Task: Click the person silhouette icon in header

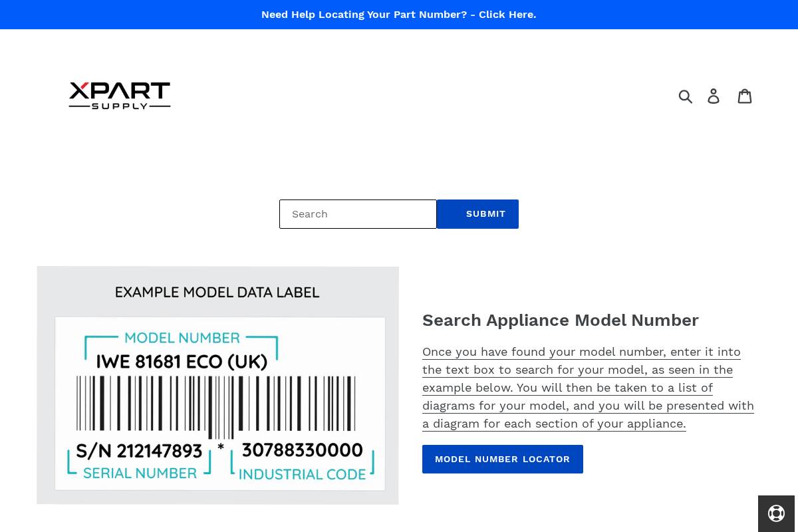Action: coord(714,96)
